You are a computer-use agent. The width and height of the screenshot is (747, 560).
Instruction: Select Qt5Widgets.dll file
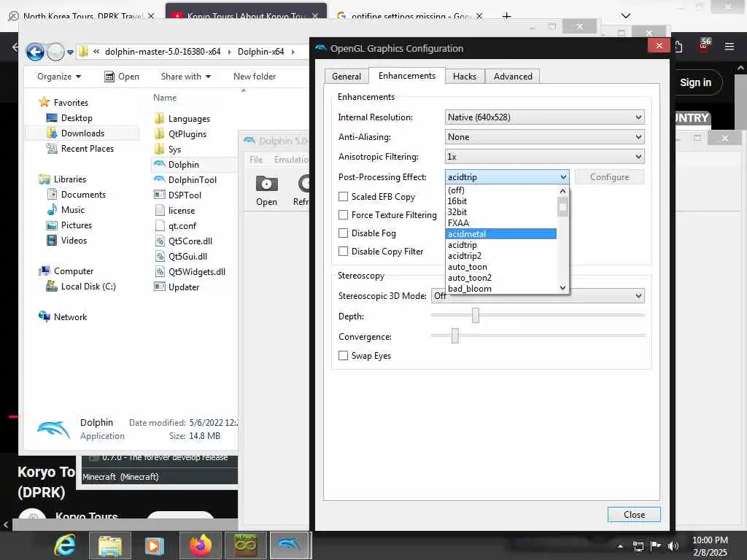tap(197, 271)
